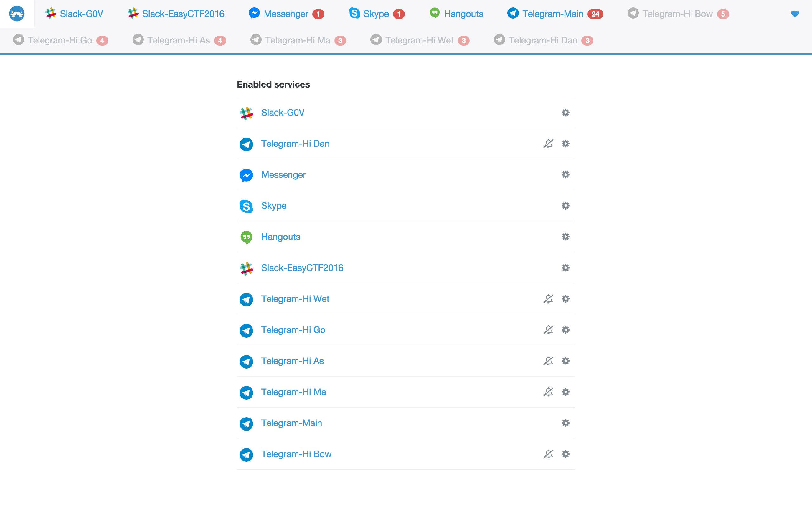Toggle muted notifications bell for Telegram-Hi Dan
The height and width of the screenshot is (508, 812).
click(x=548, y=144)
